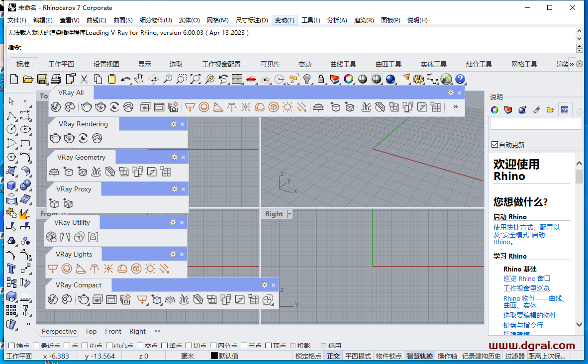Open the 工作视窗里巡览 help link

pos(526,288)
